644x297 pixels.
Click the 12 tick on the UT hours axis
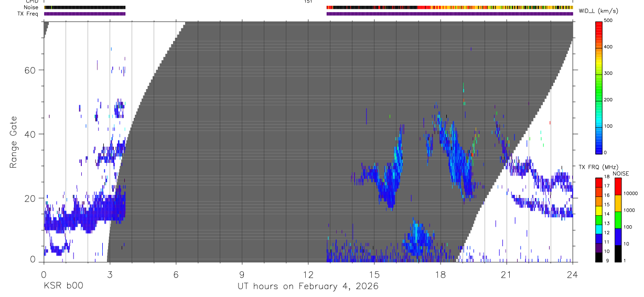(308, 274)
